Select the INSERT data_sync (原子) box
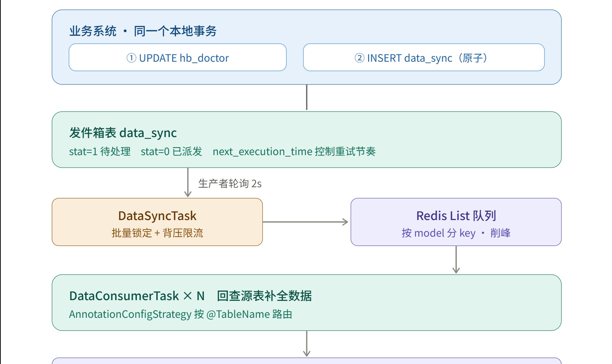 click(x=424, y=57)
